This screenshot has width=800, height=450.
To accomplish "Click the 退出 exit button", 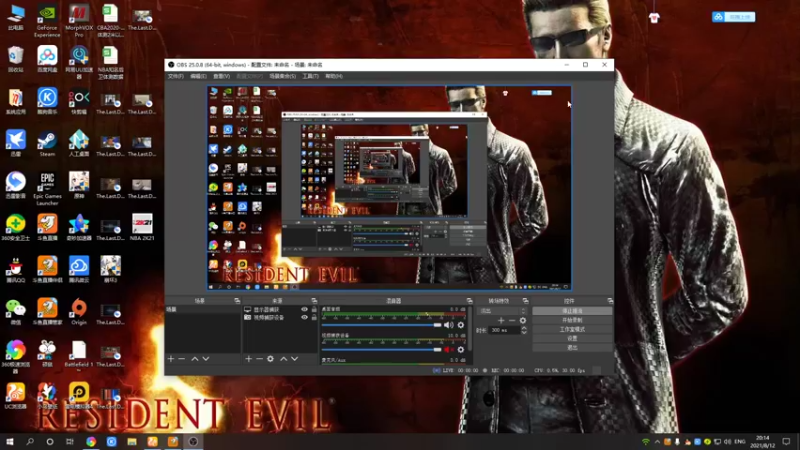I will pyautogui.click(x=572, y=347).
